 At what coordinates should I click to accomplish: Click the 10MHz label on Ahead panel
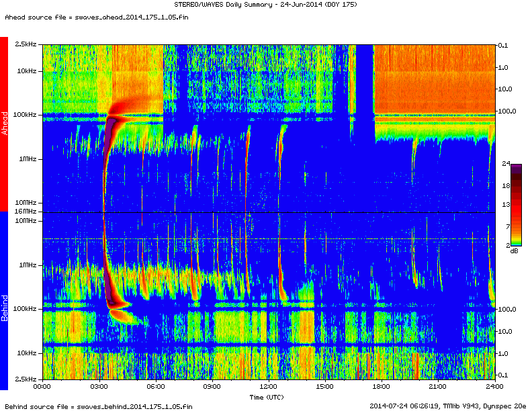(26, 202)
